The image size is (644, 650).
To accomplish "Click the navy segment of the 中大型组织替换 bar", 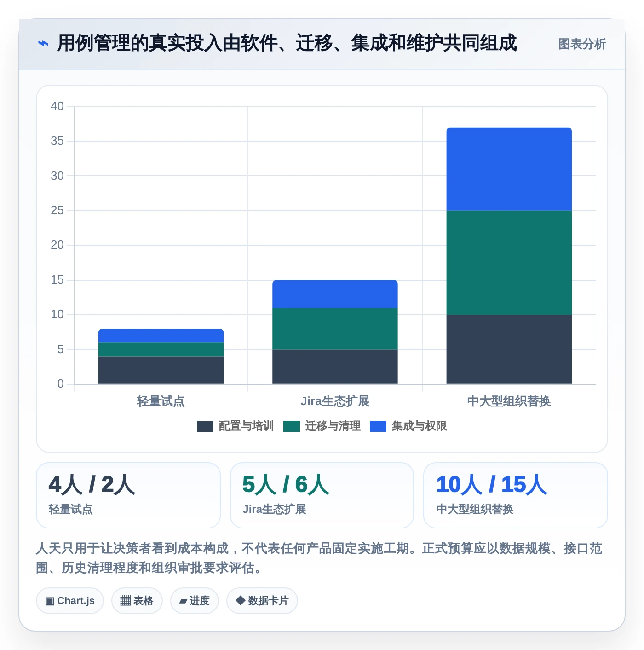I will coord(509,349).
